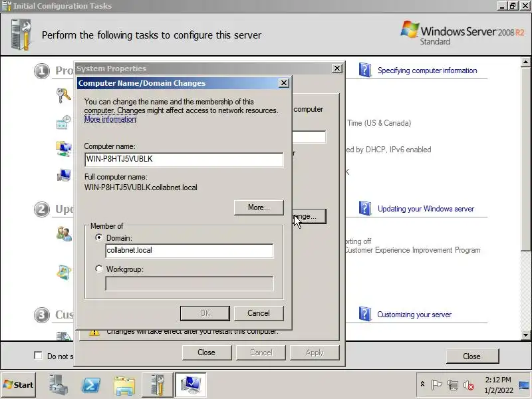
Task: Click the More... button
Action: pos(259,207)
